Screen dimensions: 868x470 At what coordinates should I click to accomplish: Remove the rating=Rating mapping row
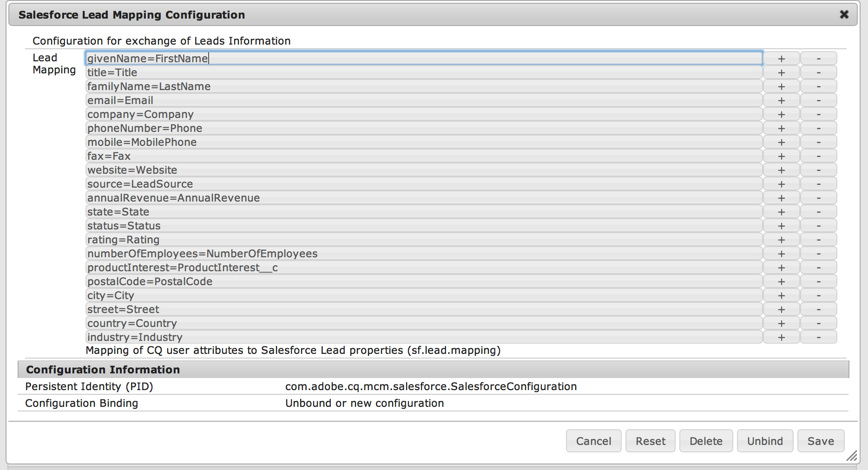tap(819, 240)
